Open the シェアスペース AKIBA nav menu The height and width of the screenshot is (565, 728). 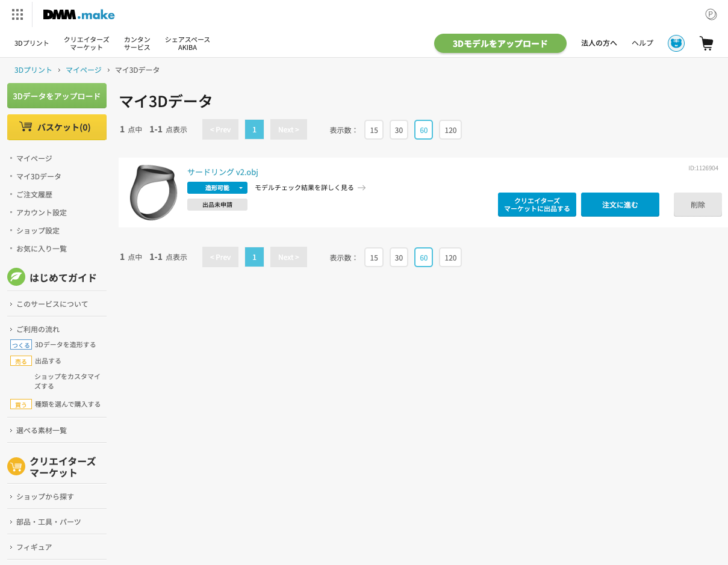(x=188, y=43)
